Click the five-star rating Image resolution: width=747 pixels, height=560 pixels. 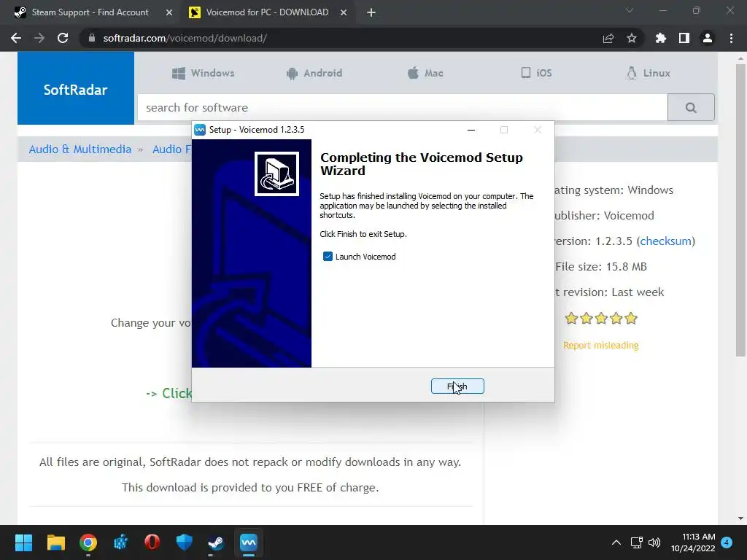[601, 318]
